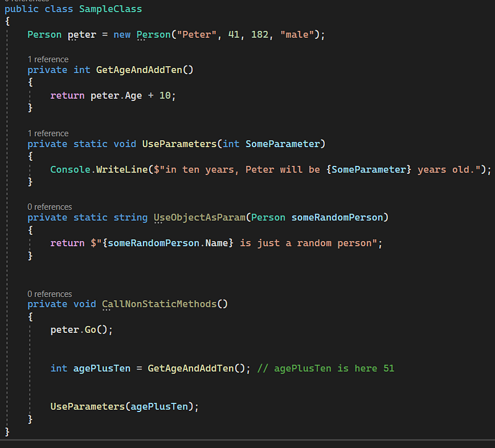Click the Person constructor call after 'new'
Viewport: 495px width, 448px height.
click(x=153, y=35)
